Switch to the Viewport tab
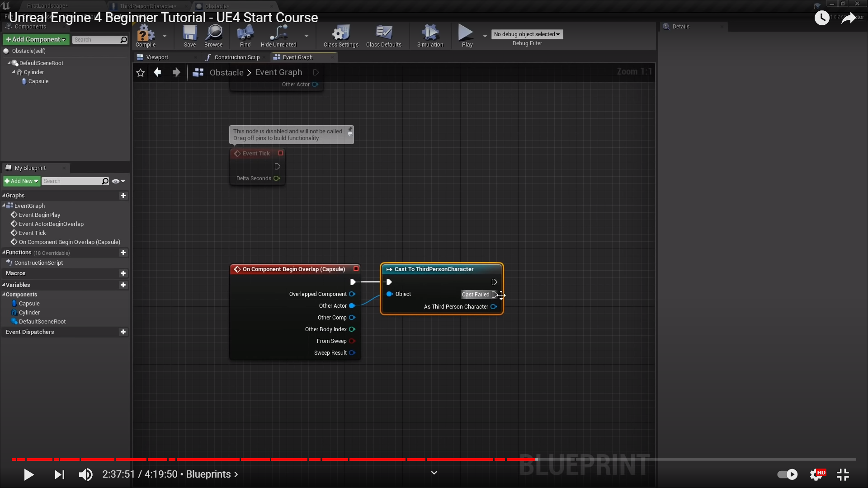 [156, 57]
